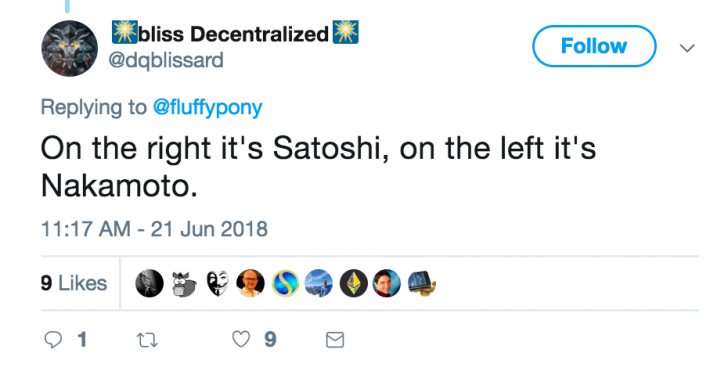Screen dimensions: 728x378
Task: Click the reply speech bubble icon
Action: (53, 339)
